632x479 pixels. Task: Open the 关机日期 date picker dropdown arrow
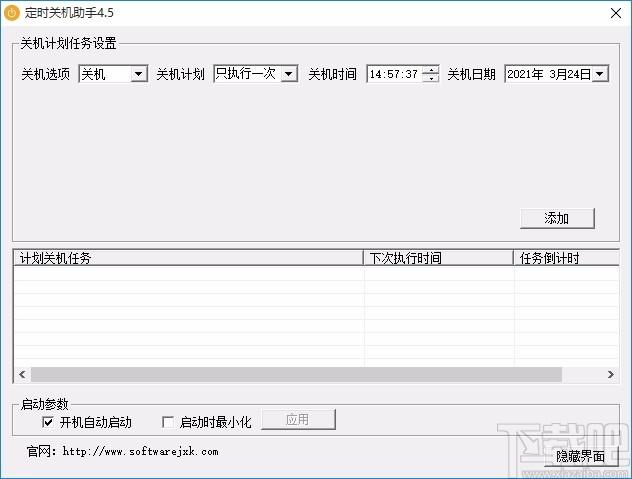[x=600, y=74]
